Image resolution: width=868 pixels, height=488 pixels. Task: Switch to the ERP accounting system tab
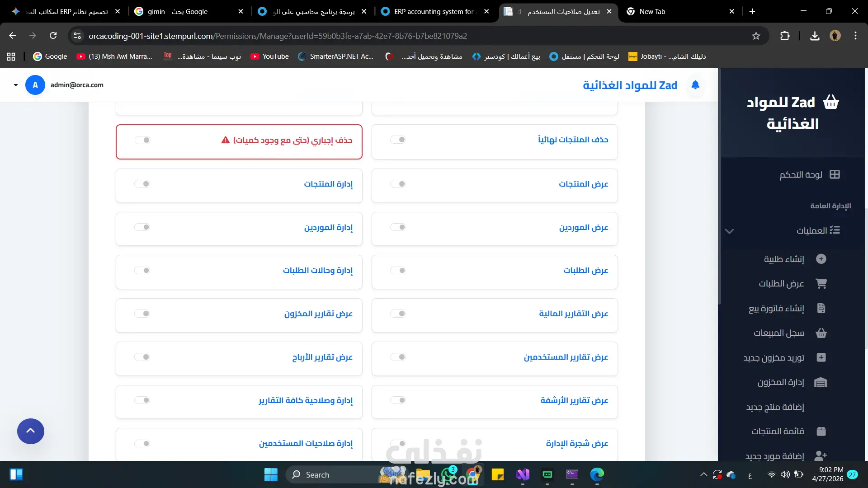[x=435, y=11]
